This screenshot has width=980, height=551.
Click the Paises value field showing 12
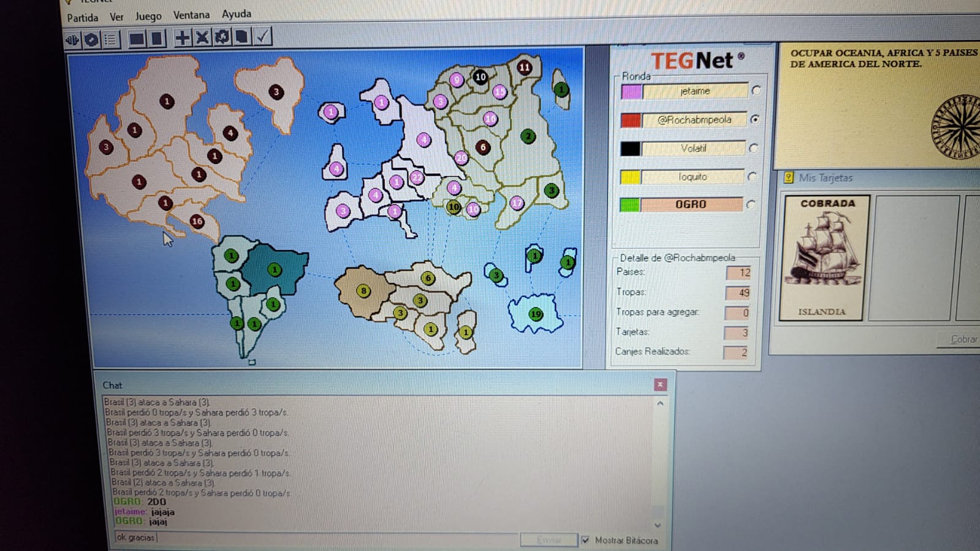(x=739, y=273)
